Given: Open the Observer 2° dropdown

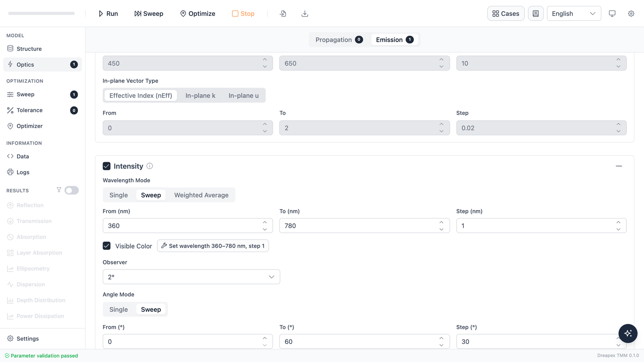Looking at the screenshot, I should (x=191, y=277).
